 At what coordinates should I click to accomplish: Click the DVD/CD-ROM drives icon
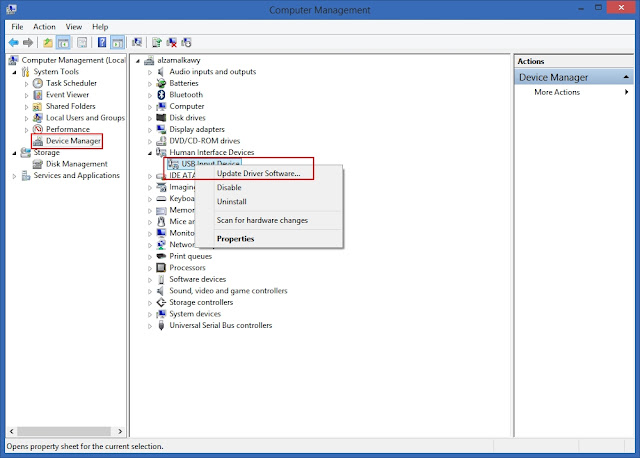(x=161, y=141)
